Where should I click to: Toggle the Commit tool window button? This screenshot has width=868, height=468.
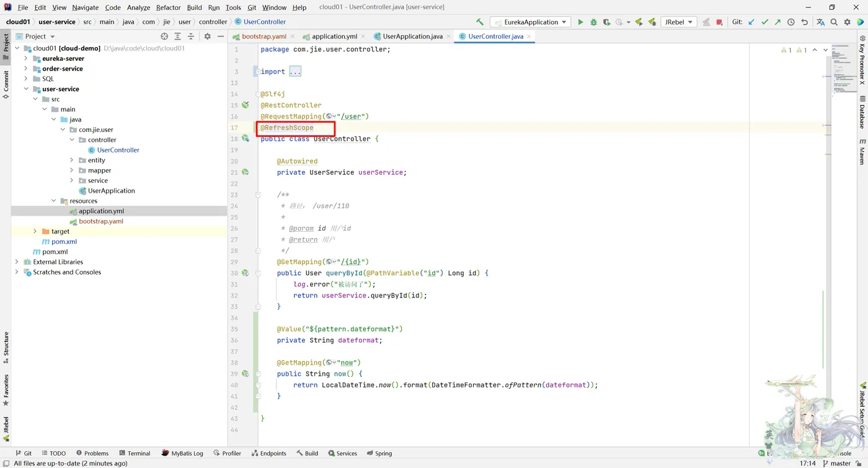pyautogui.click(x=6, y=85)
